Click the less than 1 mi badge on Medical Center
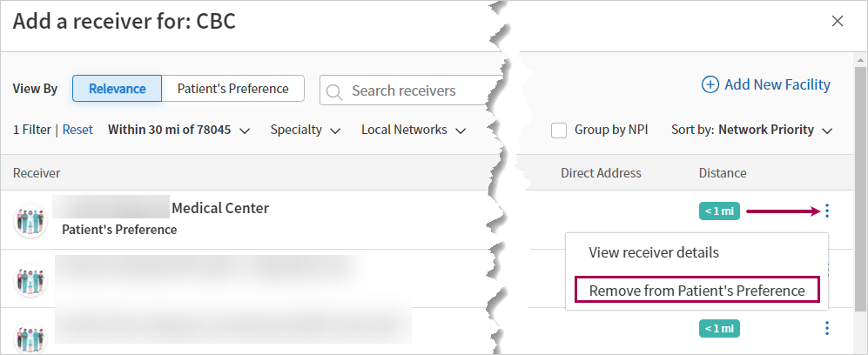The width and height of the screenshot is (868, 355). point(719,211)
